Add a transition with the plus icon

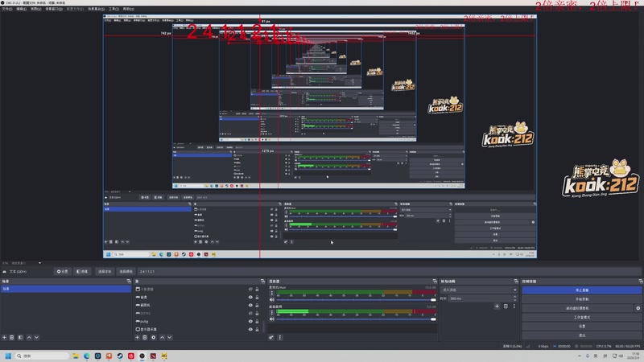(x=497, y=306)
